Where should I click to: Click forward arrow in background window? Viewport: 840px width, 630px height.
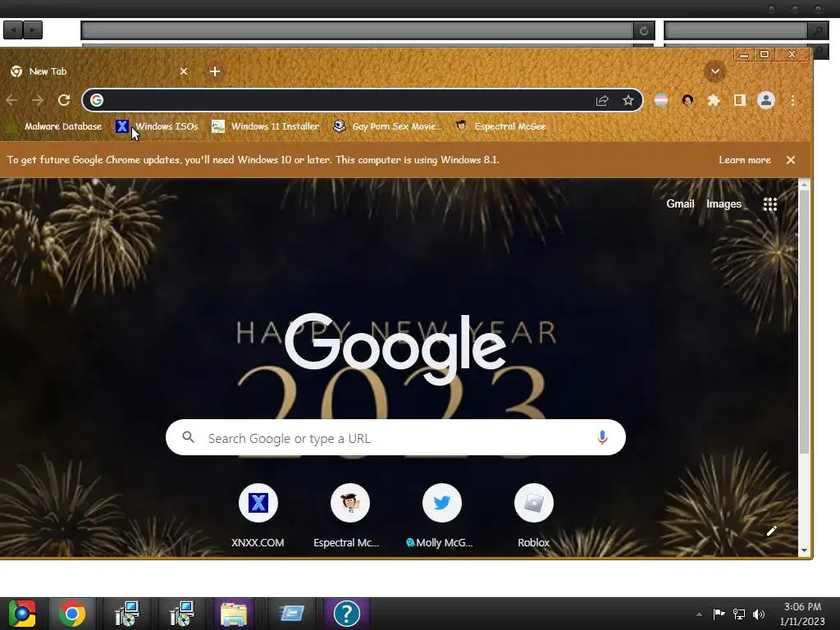click(32, 30)
